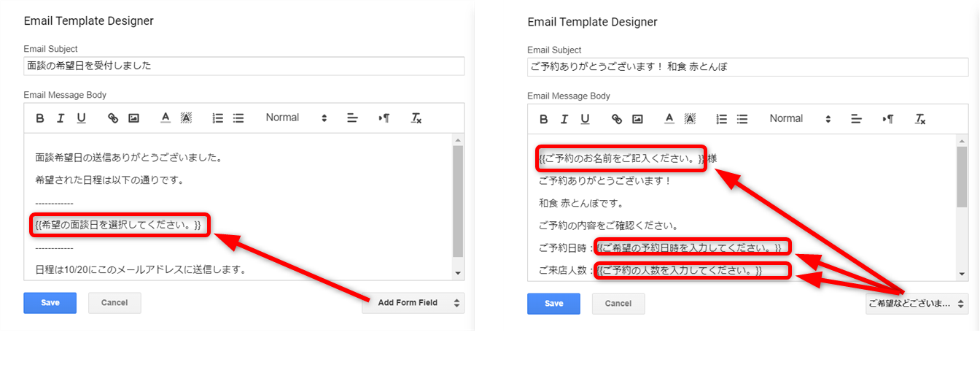Open background color picker in right editor

(x=690, y=119)
